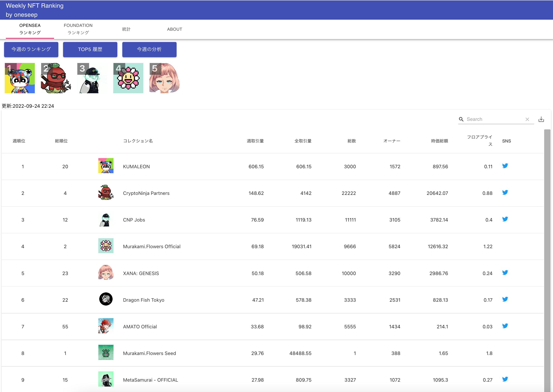Sort by 週取引量 column header

pos(255,141)
